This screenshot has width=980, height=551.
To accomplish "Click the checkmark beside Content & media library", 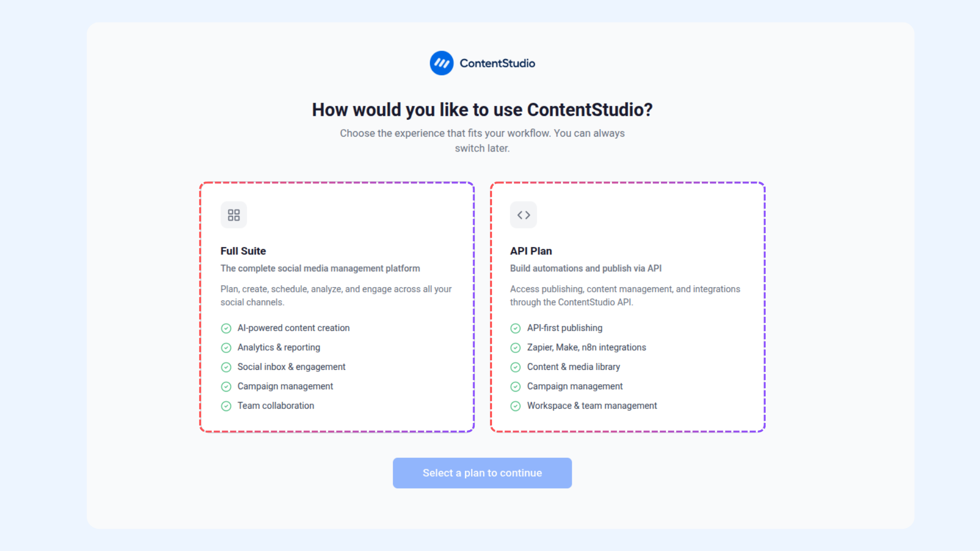I will pyautogui.click(x=516, y=367).
